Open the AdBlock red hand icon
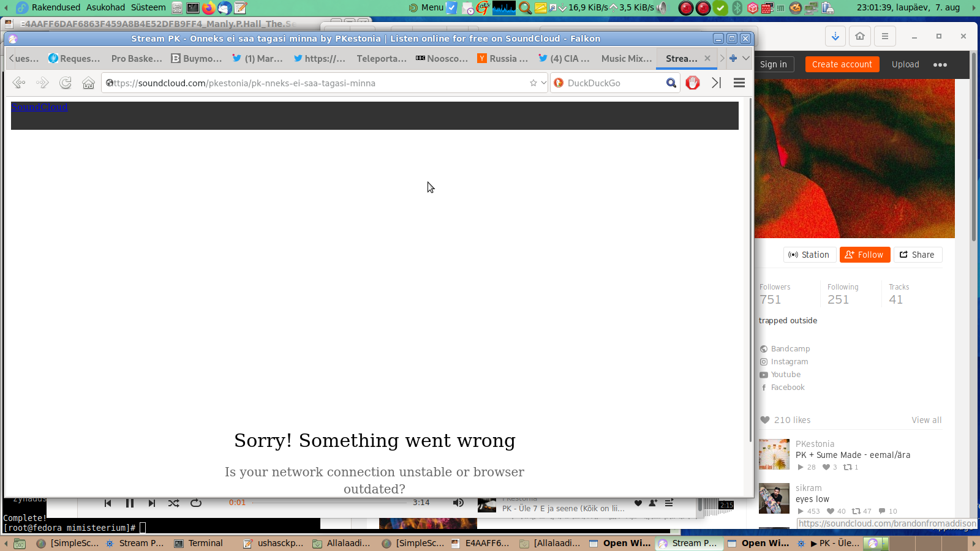This screenshot has width=980, height=551. coord(693,83)
